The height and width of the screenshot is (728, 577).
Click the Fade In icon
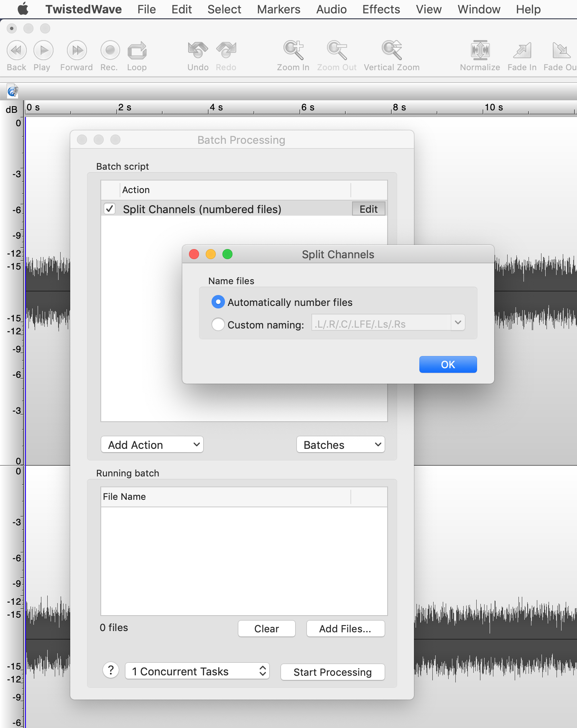click(x=522, y=51)
